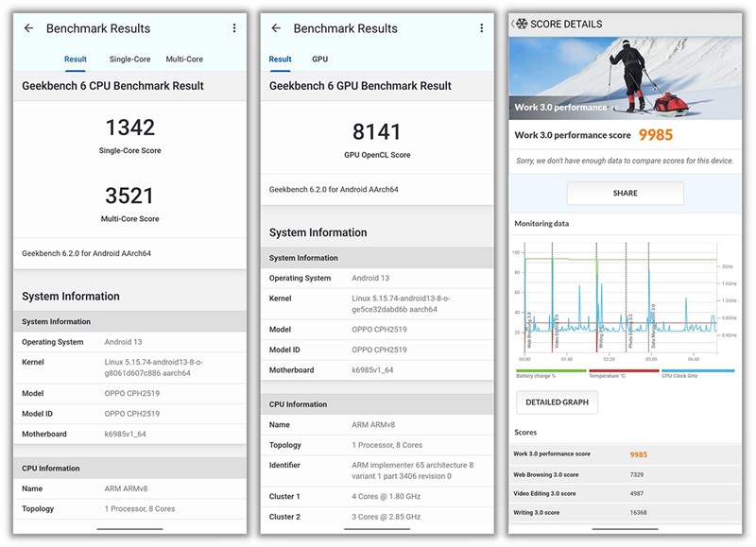Tap the SHARE button
Screen dimensions: 756x547
(626, 194)
